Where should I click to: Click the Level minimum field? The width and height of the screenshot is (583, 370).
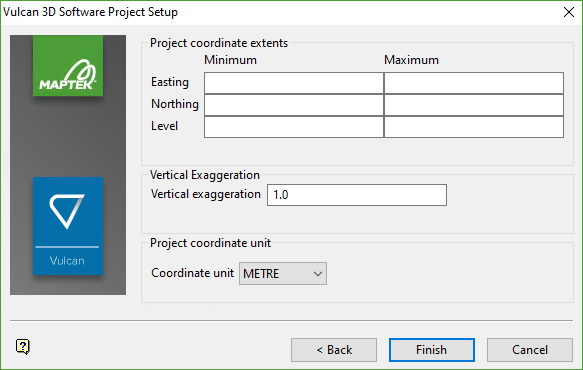(x=294, y=127)
